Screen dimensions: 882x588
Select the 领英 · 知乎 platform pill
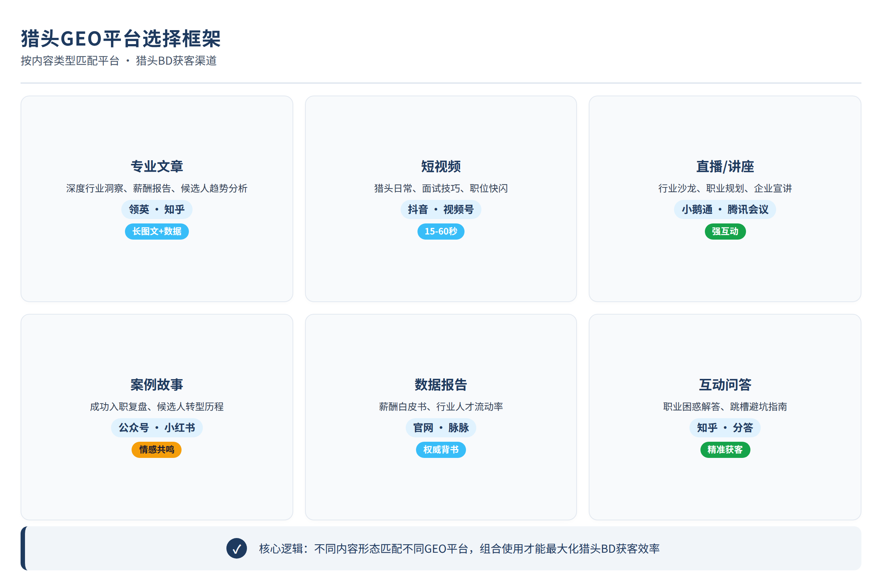(157, 209)
